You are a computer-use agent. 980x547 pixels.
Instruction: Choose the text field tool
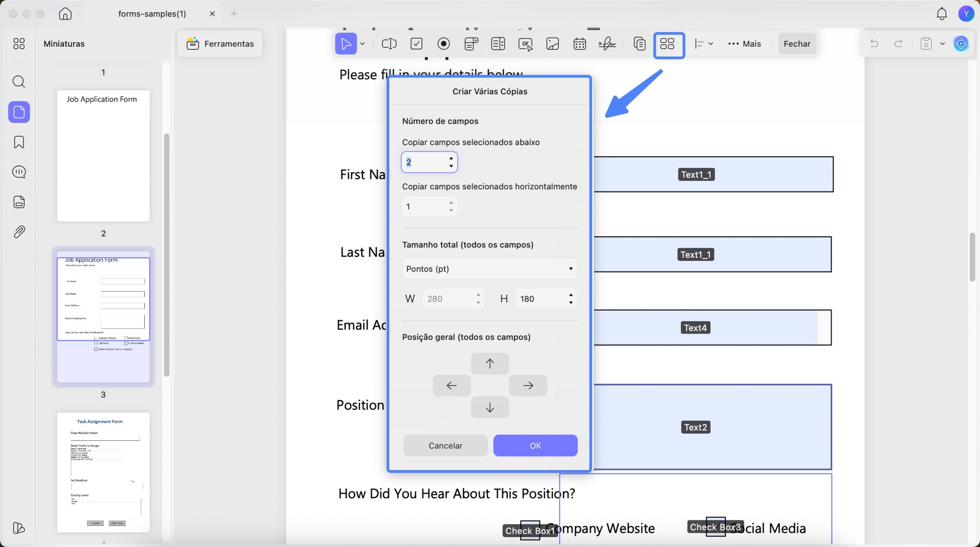(389, 44)
